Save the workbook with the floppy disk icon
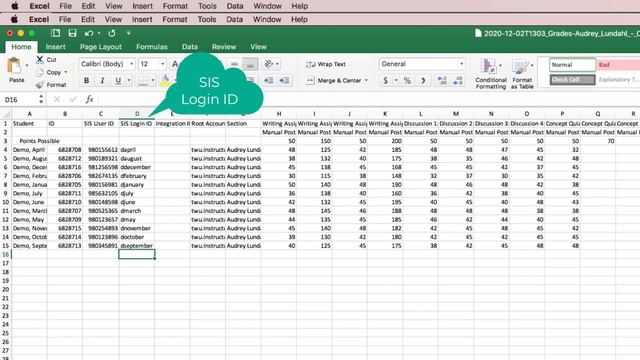Image resolution: width=640 pixels, height=360 pixels. tap(72, 33)
